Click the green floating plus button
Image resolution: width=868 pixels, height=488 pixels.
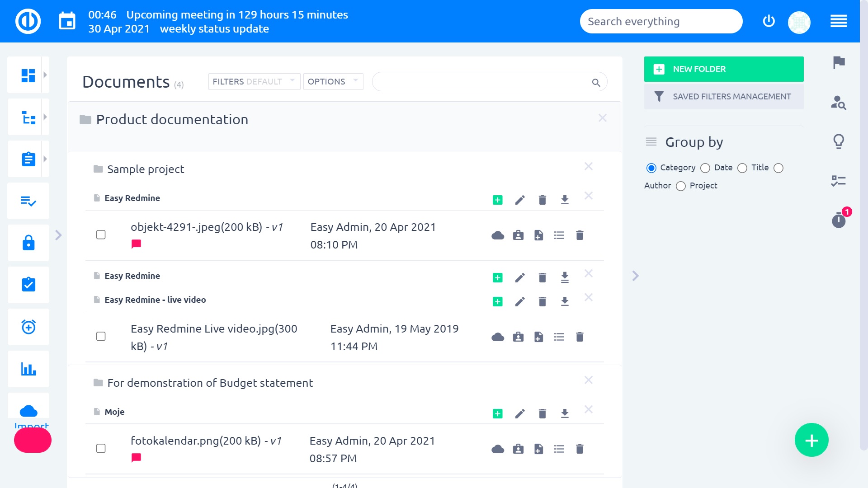pyautogui.click(x=811, y=440)
